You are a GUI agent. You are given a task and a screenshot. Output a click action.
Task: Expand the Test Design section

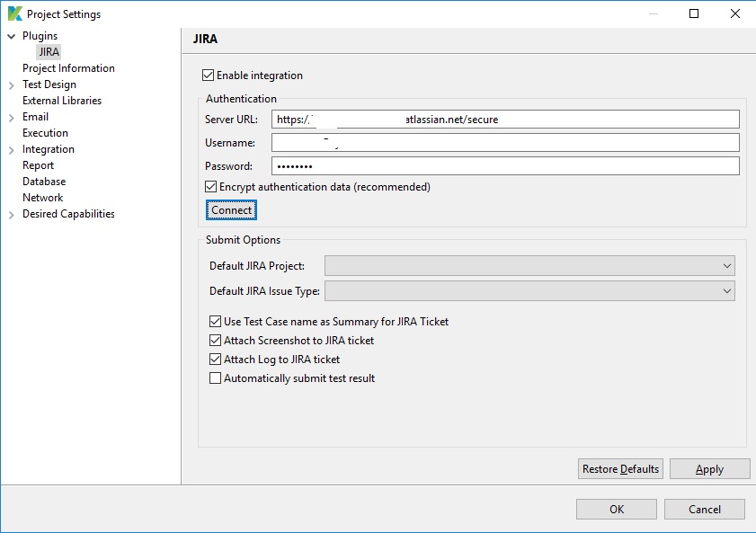11,84
